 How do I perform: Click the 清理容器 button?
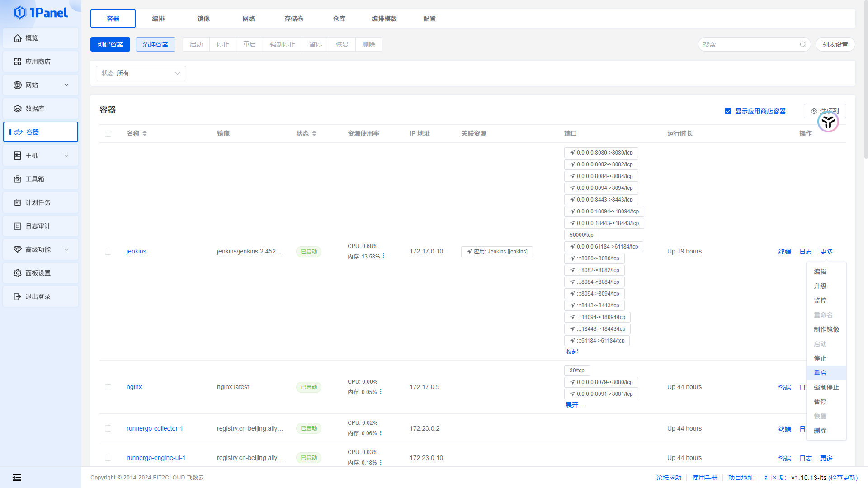click(x=156, y=44)
